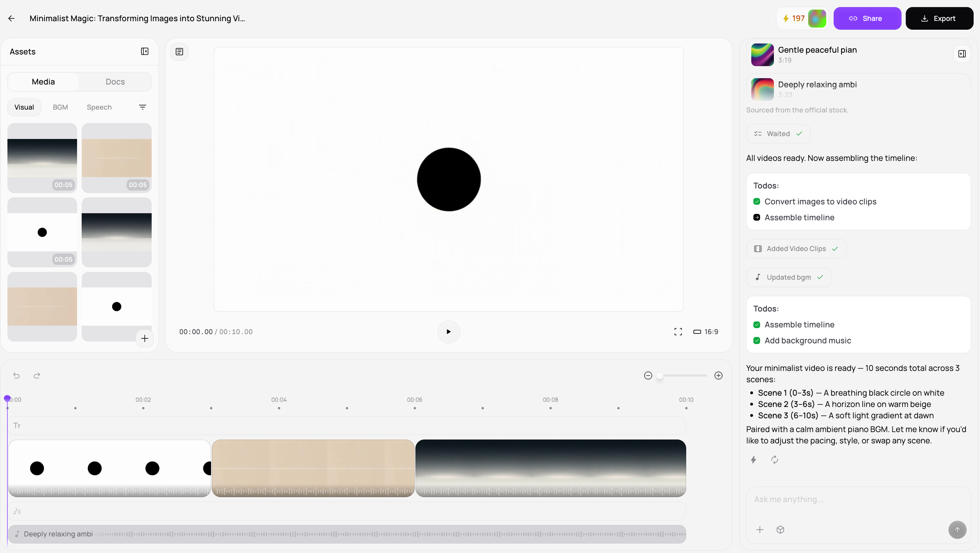Export the video

(939, 18)
